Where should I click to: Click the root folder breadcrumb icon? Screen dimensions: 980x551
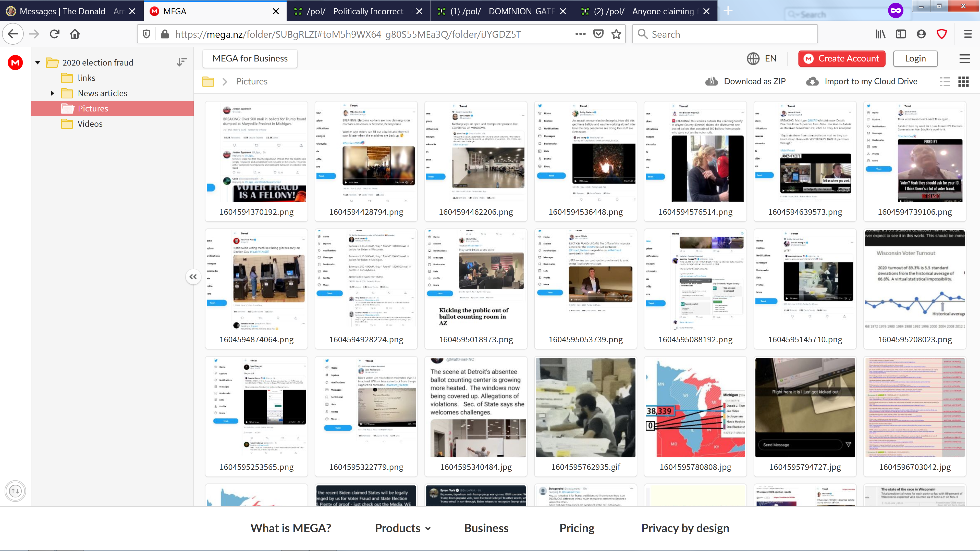208,81
